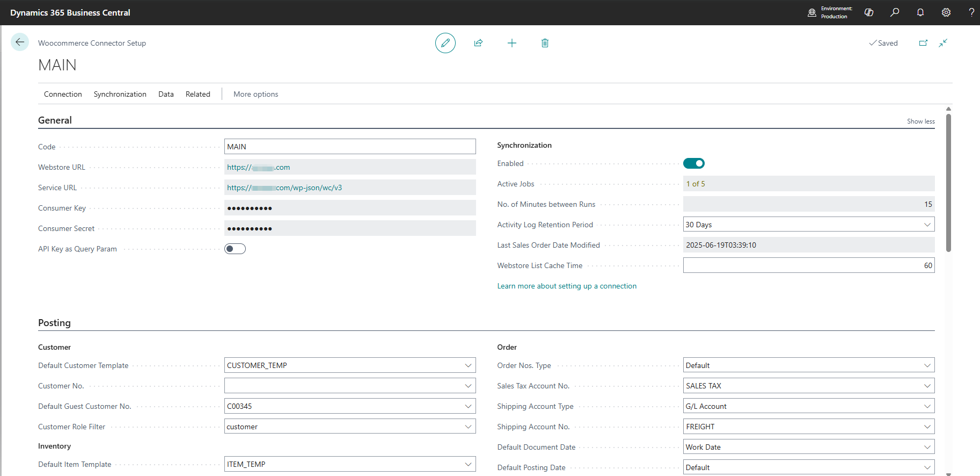Click the scrollbar down arrow
Viewport: 980px width, 476px height.
point(948,473)
